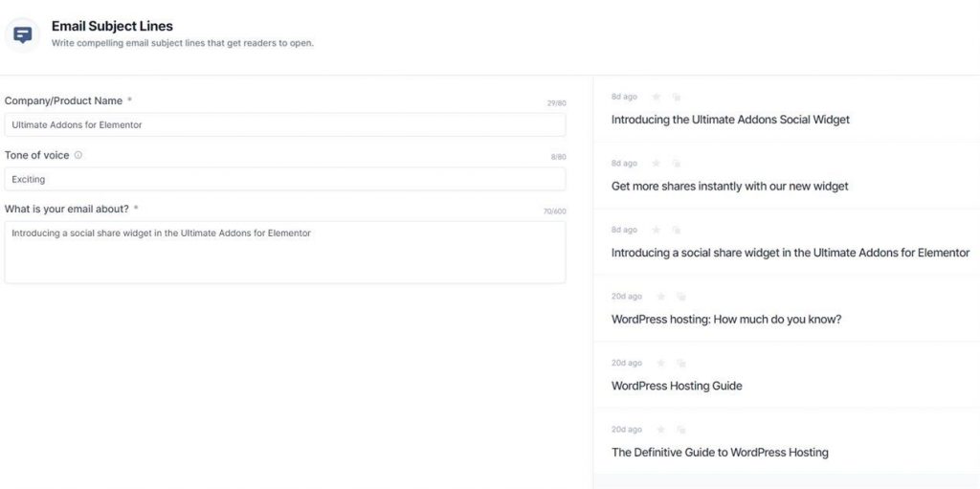Star the "WordPress hosting: How much do you know?" result
This screenshot has height=489, width=980.
click(661, 297)
